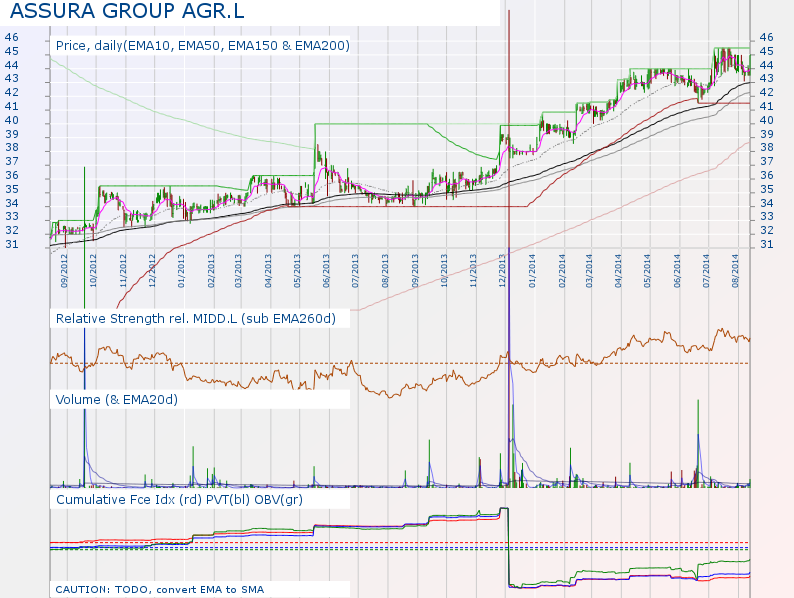Select the 10/2013 date axis label
794x598 pixels.
coord(444,271)
